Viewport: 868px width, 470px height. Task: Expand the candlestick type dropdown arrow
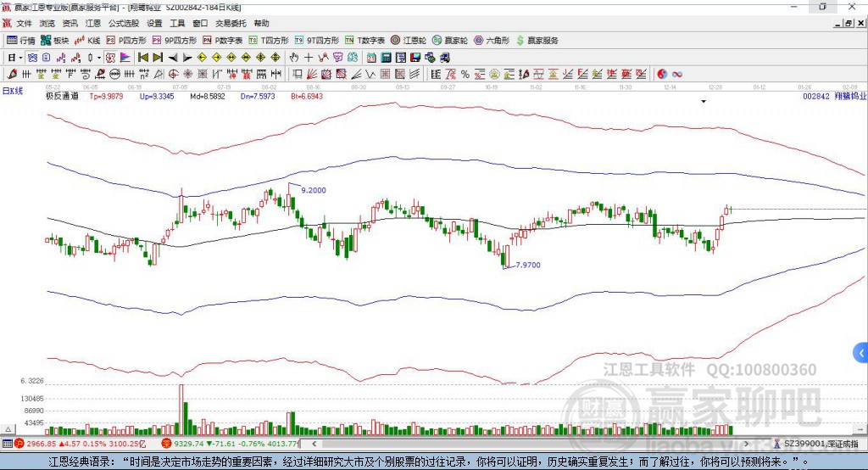coord(99,58)
